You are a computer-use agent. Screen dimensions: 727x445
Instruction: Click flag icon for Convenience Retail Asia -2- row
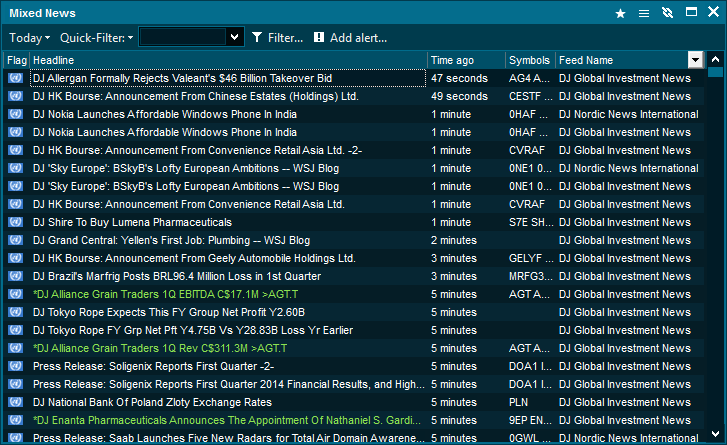click(x=15, y=150)
